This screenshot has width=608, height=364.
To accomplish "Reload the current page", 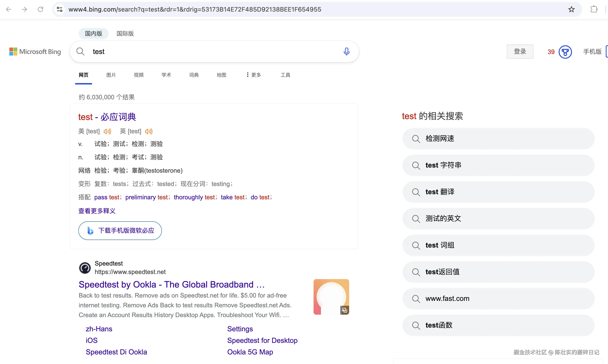I will tap(40, 9).
